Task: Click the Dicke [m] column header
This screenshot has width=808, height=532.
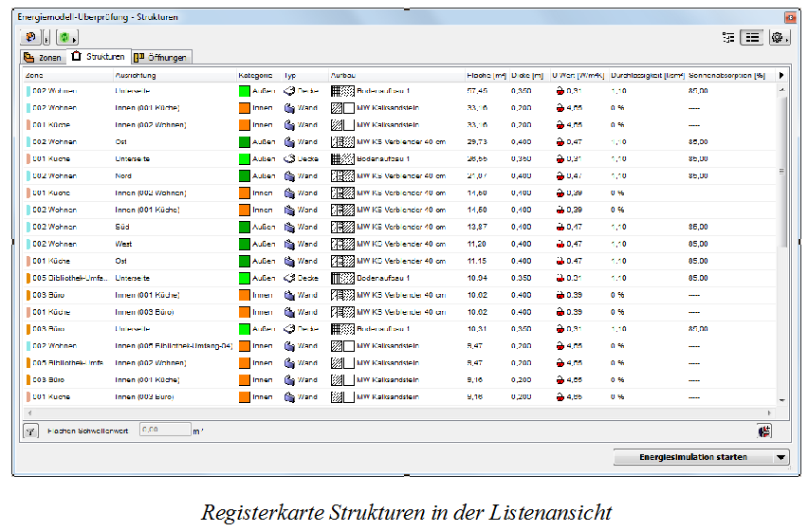Action: pyautogui.click(x=528, y=75)
